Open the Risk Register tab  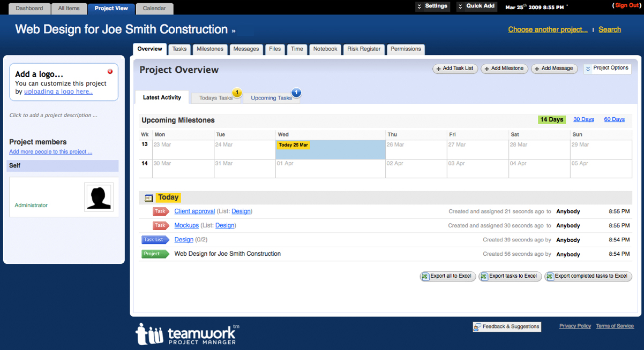tap(364, 49)
